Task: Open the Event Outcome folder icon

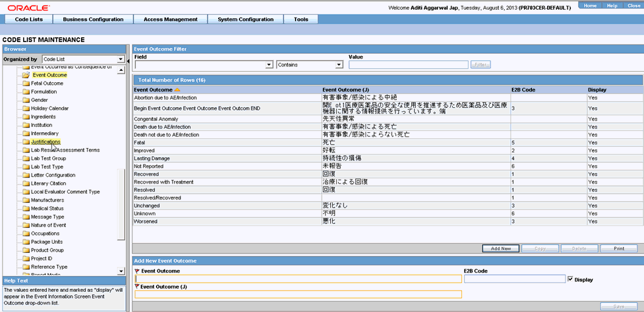Action: (26, 75)
